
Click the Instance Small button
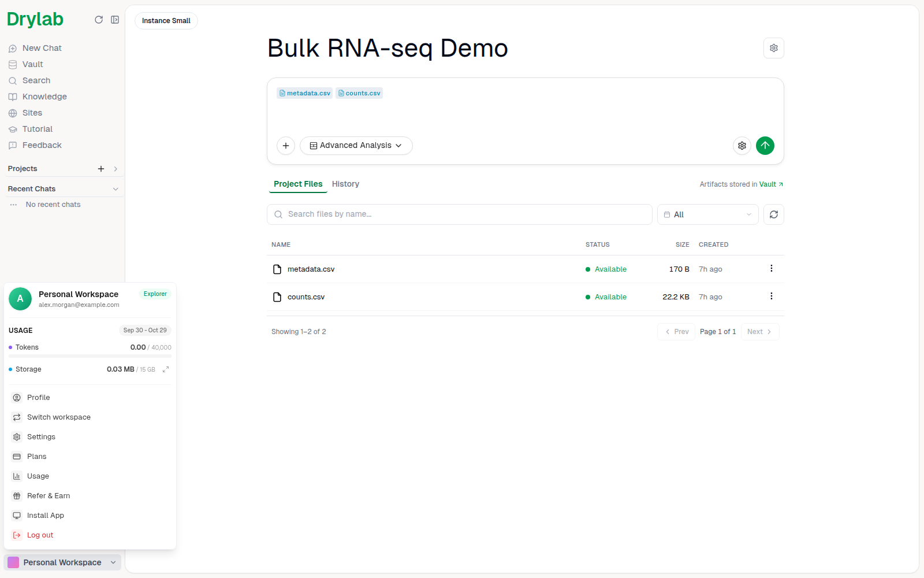[x=166, y=21]
